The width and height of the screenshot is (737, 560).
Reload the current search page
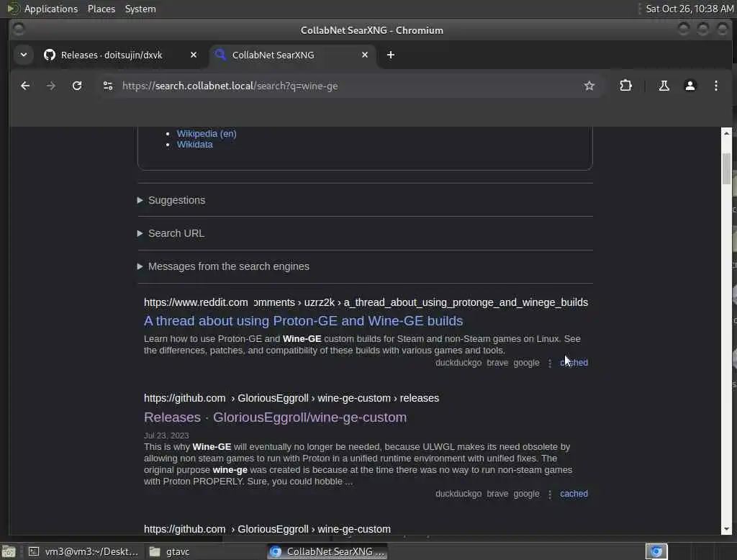[x=77, y=86]
